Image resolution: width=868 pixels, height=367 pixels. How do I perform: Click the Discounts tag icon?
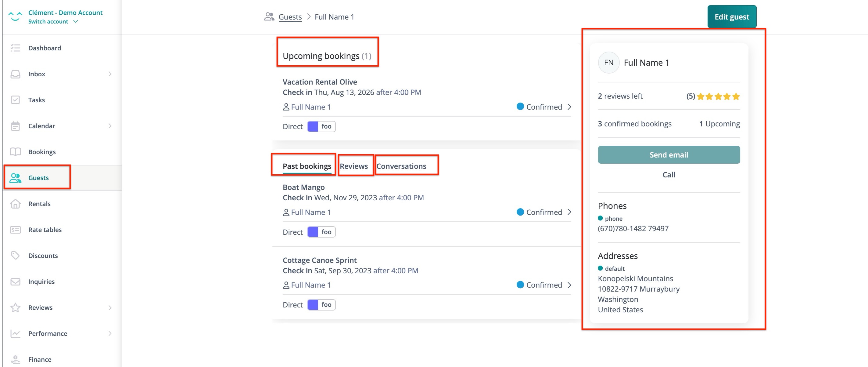point(15,255)
